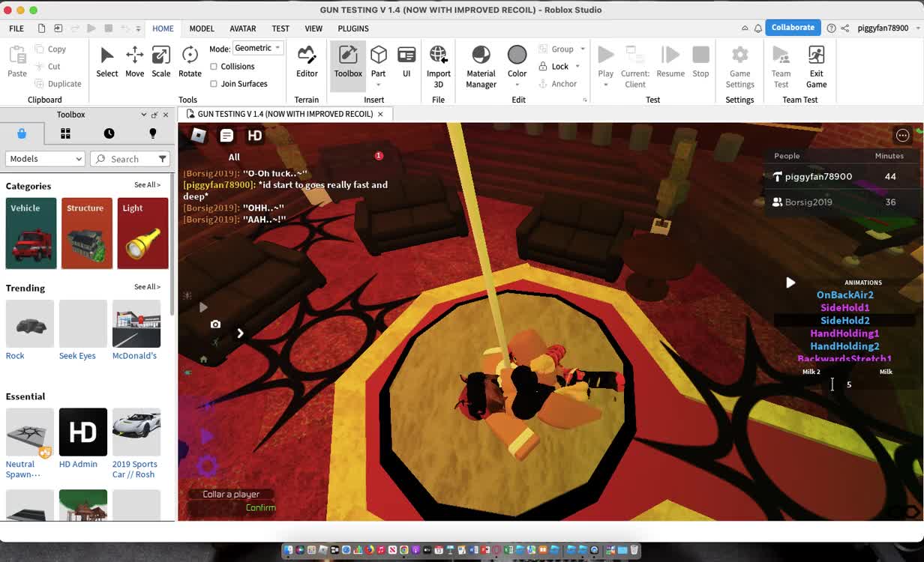Open the PLUGINS ribbon tab

pos(353,28)
